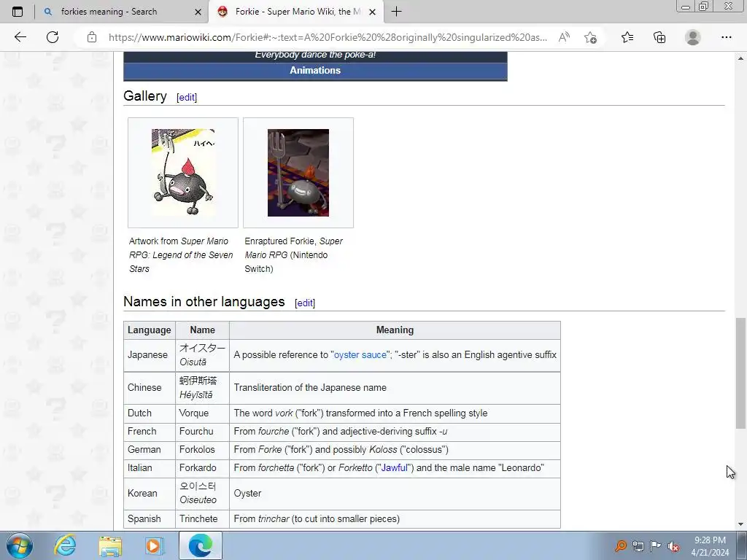Viewport: 747px width, 560px height.
Task: Click the 'Japanese' language cell
Action: (149, 355)
